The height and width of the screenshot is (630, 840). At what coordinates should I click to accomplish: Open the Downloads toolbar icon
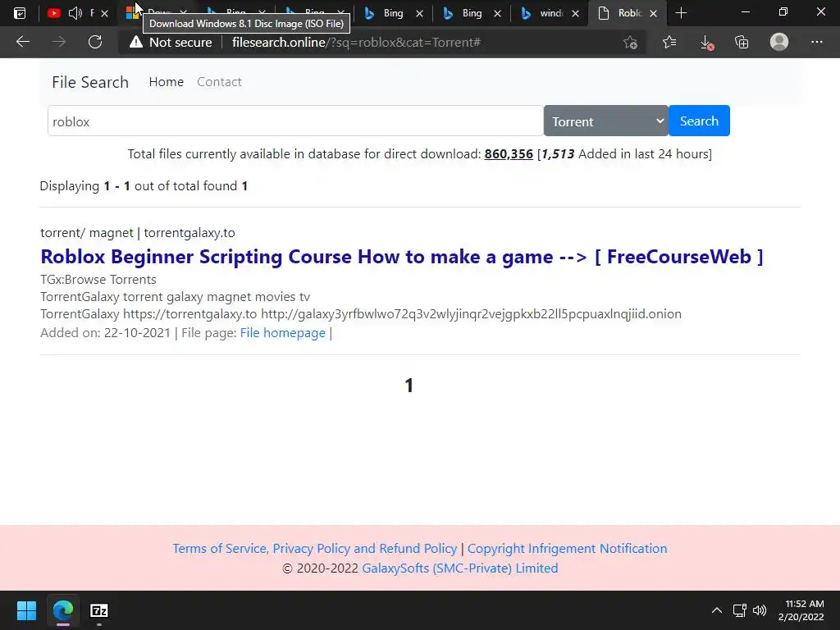click(706, 43)
